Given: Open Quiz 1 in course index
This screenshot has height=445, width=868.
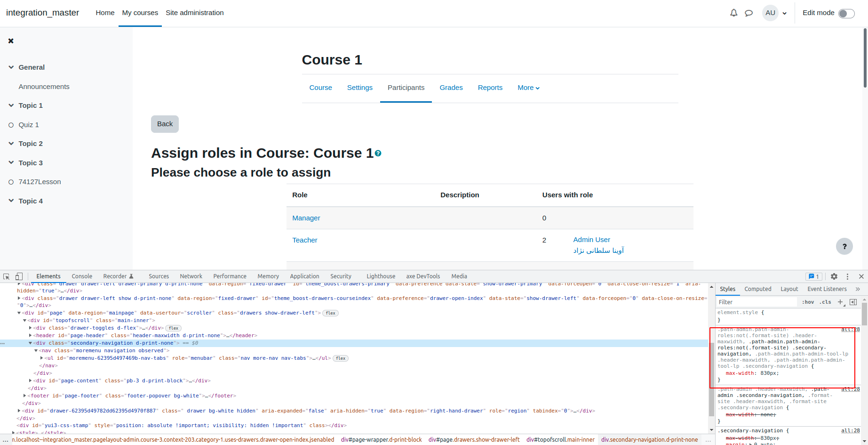Looking at the screenshot, I should (29, 125).
